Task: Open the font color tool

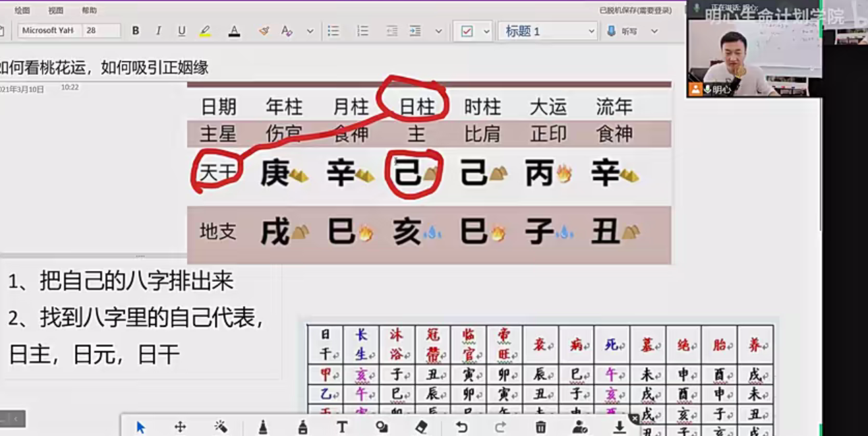Action: click(x=234, y=31)
